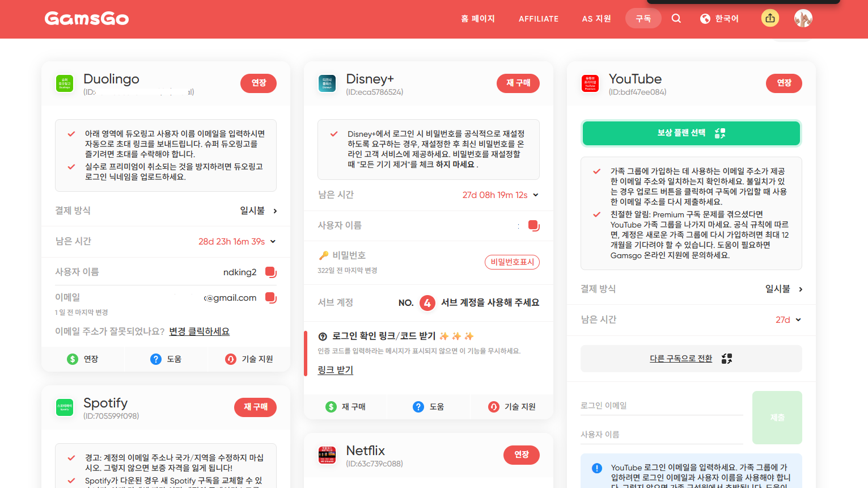
Task: Click Duolingo footer 연장 label
Action: (x=91, y=359)
